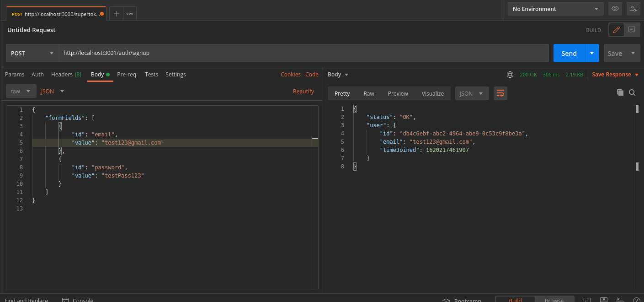
Task: Switch to Design mode via pencil icon
Action: click(616, 30)
